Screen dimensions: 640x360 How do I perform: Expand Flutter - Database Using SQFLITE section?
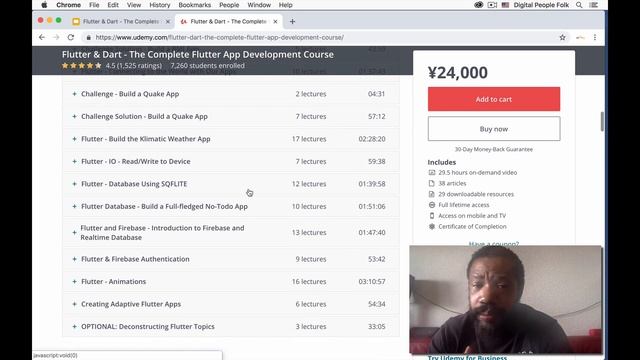(231, 184)
